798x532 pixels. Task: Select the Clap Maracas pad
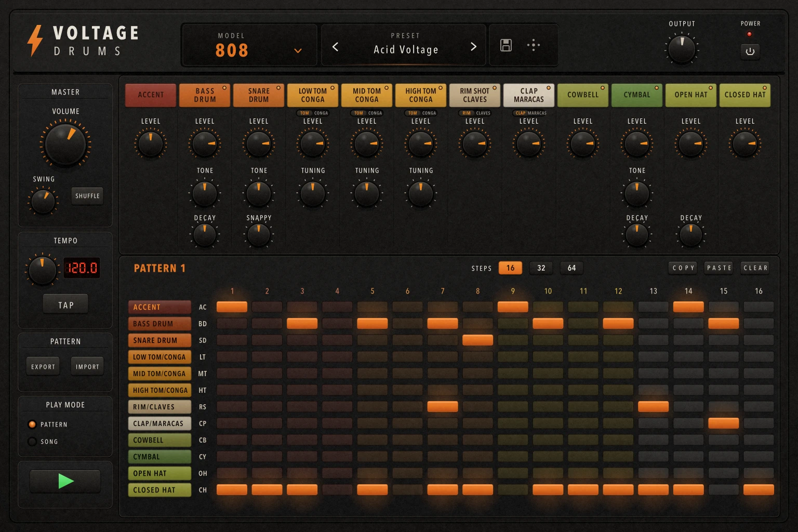pos(529,95)
